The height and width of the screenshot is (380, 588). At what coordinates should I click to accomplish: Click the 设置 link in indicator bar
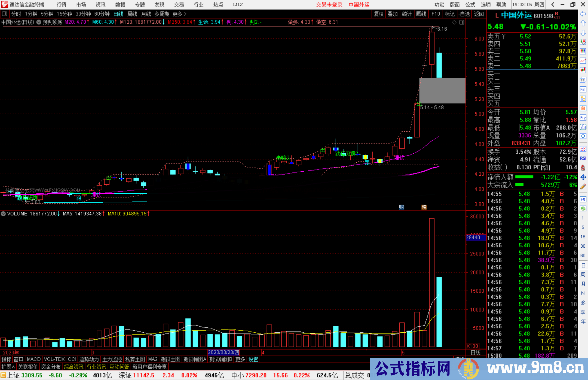point(253,359)
